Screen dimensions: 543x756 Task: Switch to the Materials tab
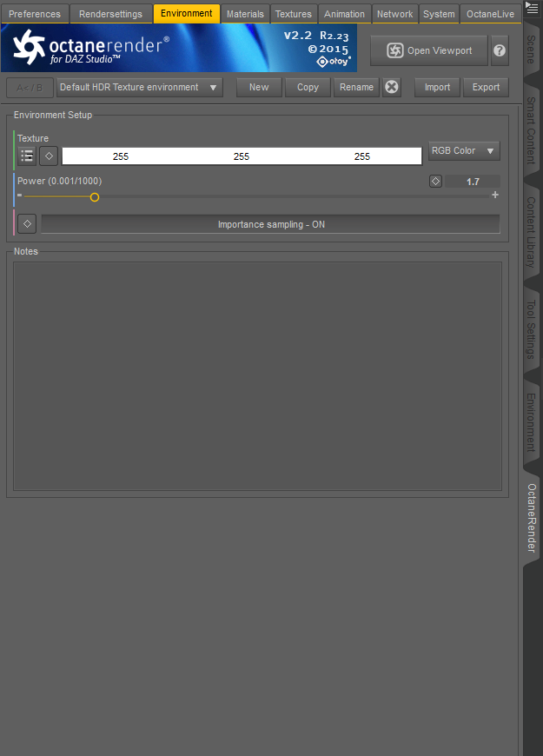[245, 14]
